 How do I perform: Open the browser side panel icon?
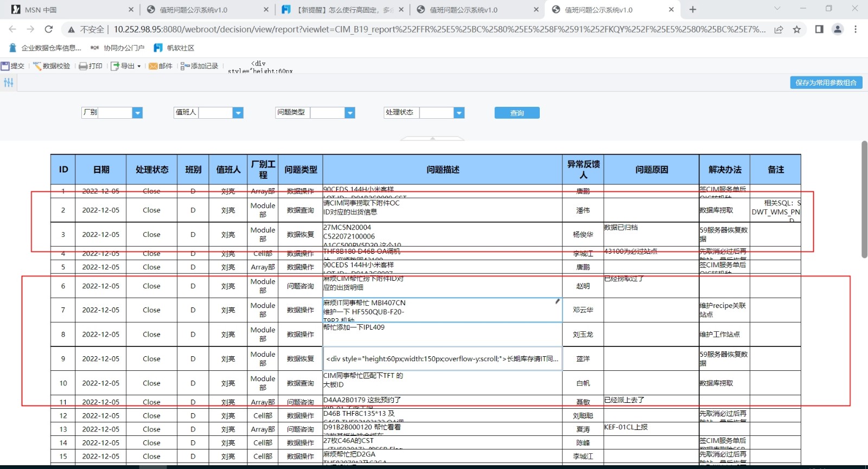point(819,29)
